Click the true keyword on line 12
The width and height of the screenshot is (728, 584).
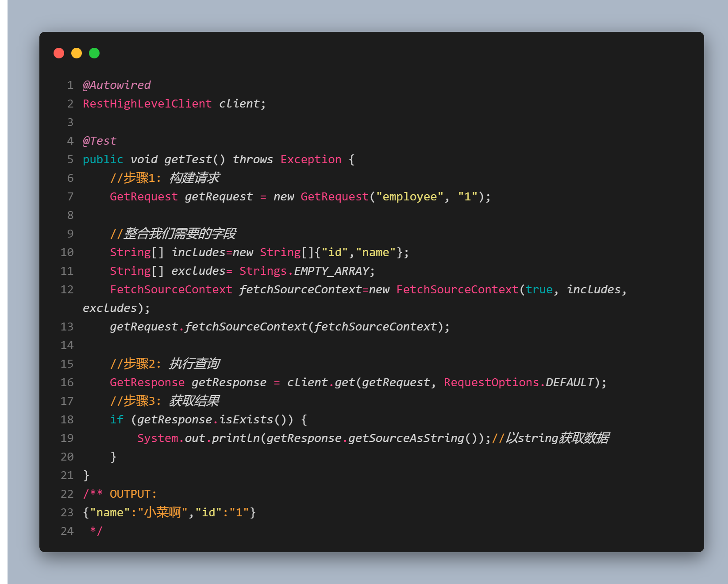539,289
